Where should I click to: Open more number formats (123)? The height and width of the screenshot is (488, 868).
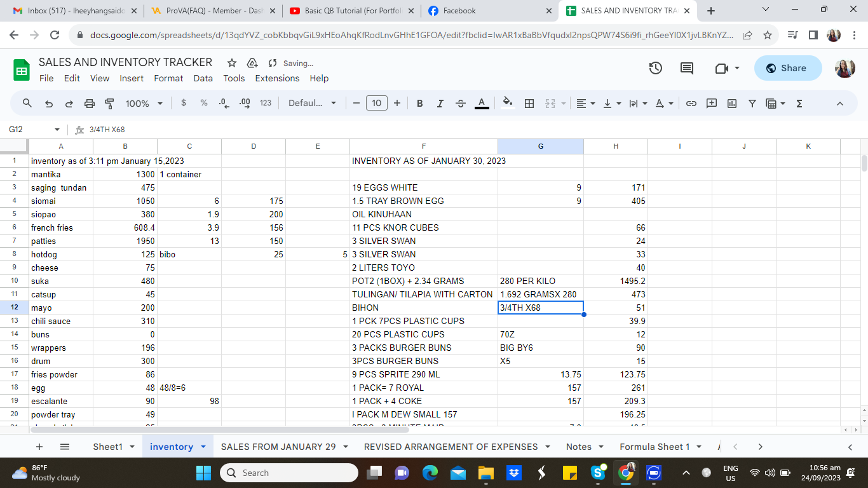point(266,103)
